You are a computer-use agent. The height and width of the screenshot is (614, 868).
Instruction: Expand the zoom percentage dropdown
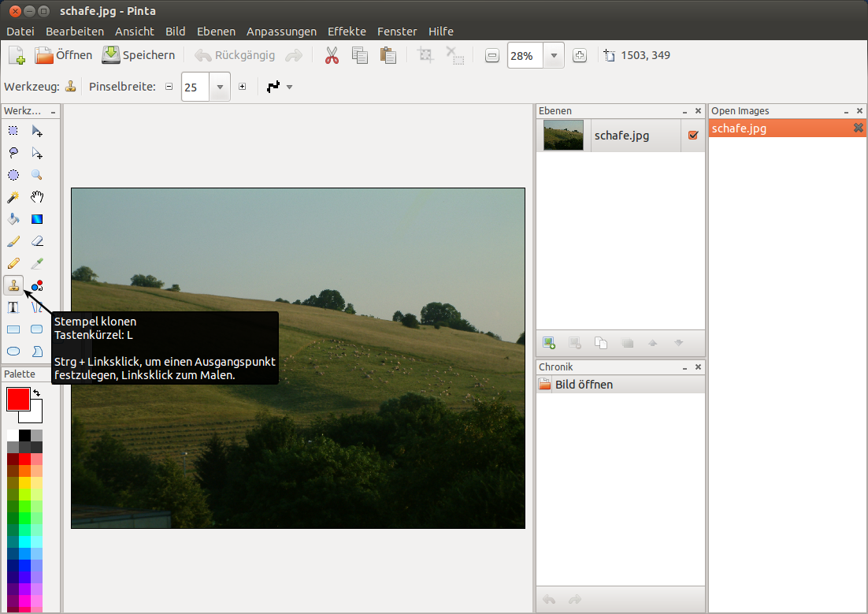[x=555, y=55]
